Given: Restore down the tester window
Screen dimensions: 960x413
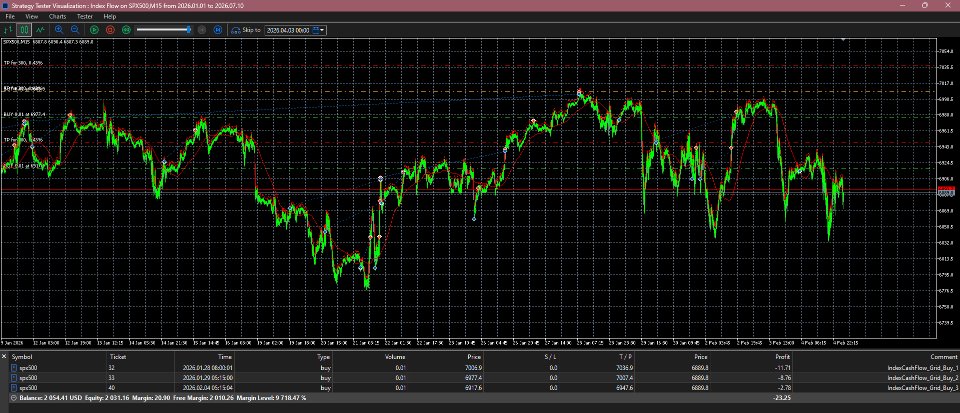Looking at the screenshot, I should [x=924, y=5].
